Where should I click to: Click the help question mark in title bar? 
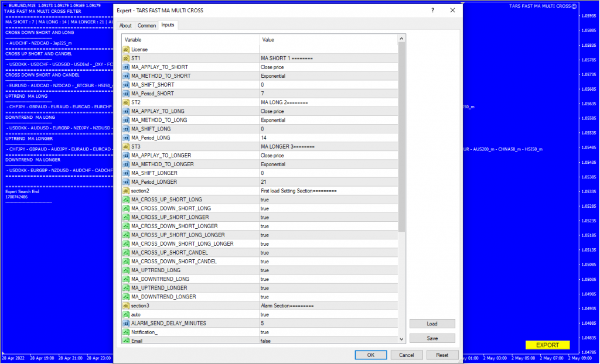point(432,11)
